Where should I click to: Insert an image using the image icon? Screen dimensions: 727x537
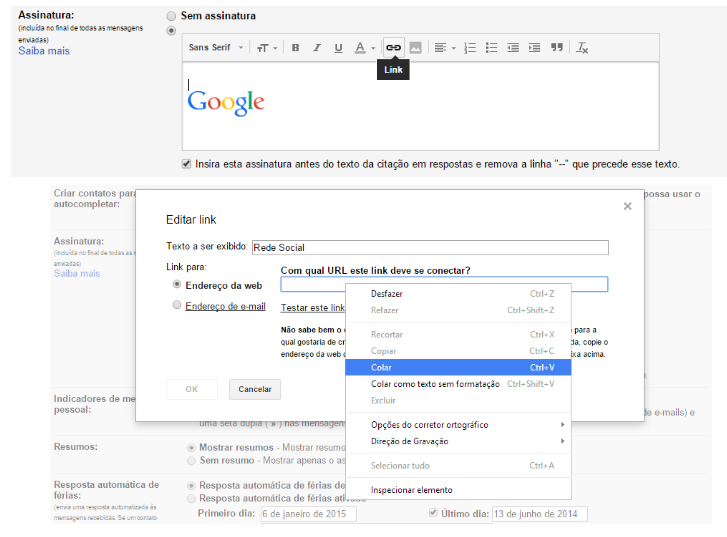(415, 48)
